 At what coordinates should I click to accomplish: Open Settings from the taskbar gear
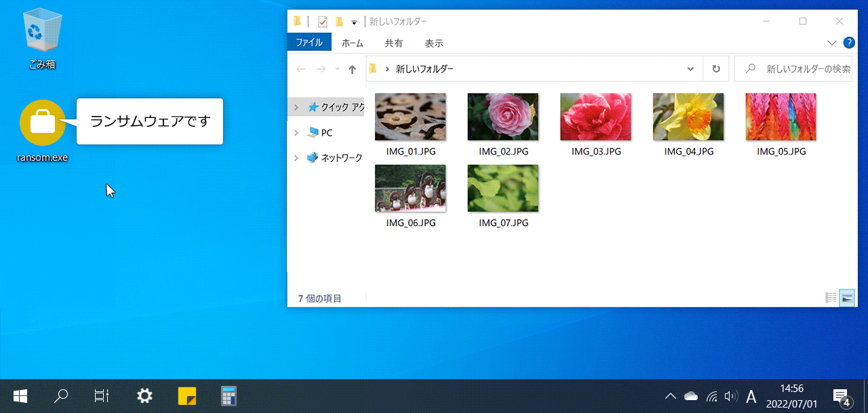click(144, 396)
